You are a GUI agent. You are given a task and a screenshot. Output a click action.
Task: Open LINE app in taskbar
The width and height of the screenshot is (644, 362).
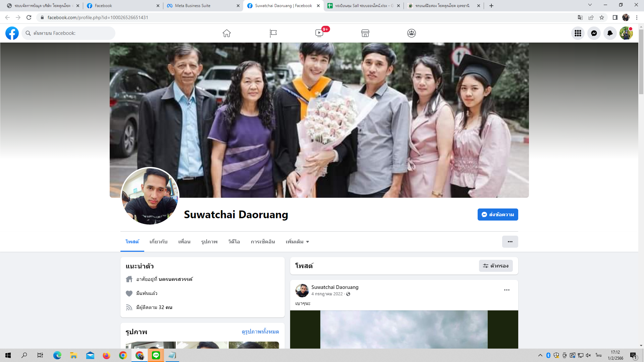coord(156,355)
